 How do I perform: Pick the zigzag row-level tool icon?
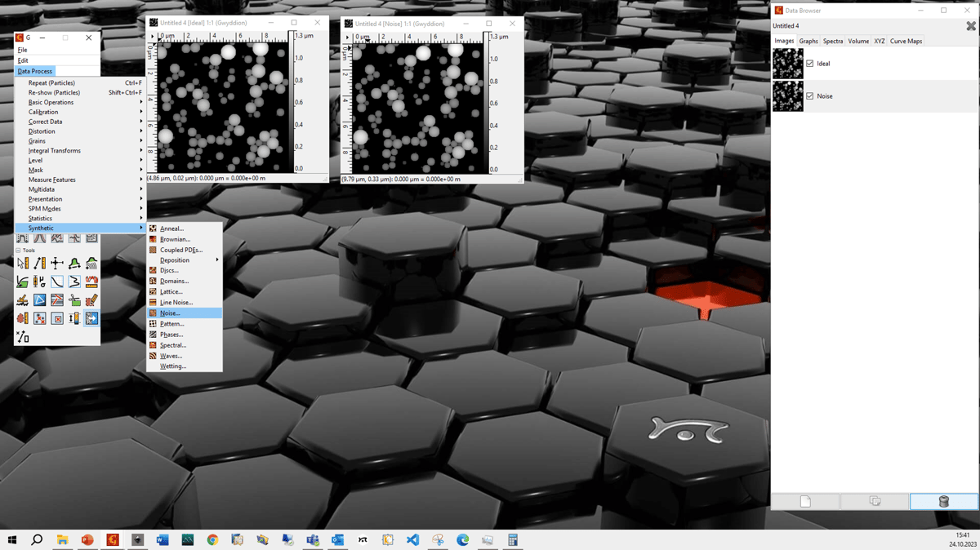tap(74, 282)
